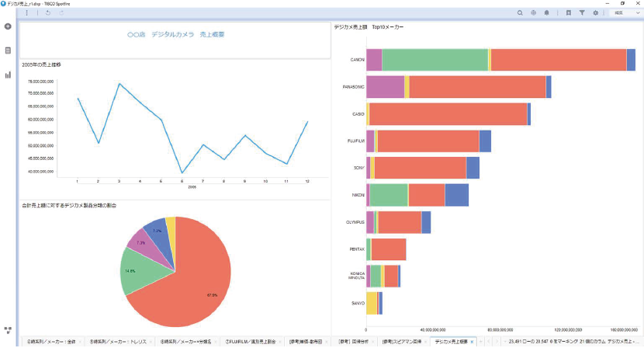Click the CANON axis label
This screenshot has height=348, width=644.
358,60
